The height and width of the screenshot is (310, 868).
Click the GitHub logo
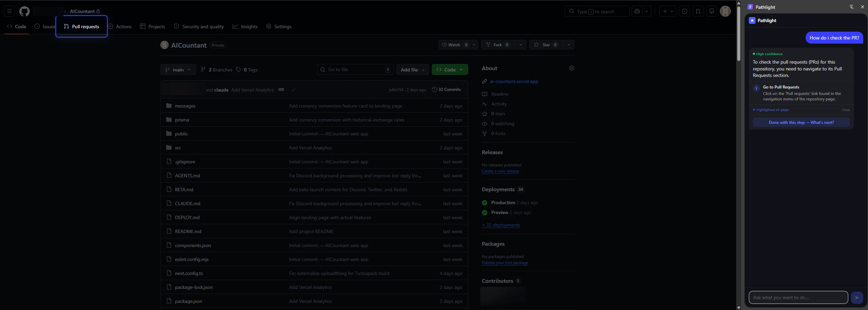coord(24,11)
